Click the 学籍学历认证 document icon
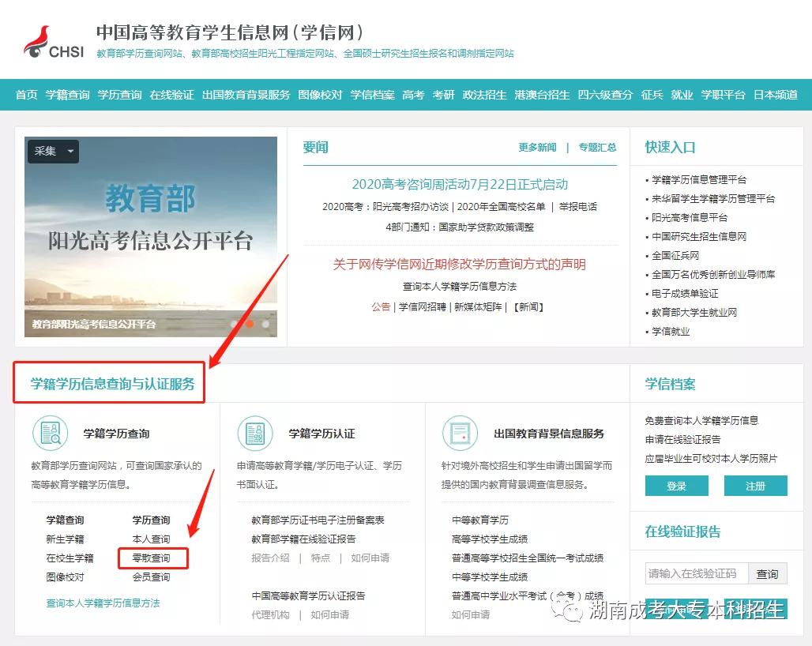The width and height of the screenshot is (812, 646). (x=255, y=433)
